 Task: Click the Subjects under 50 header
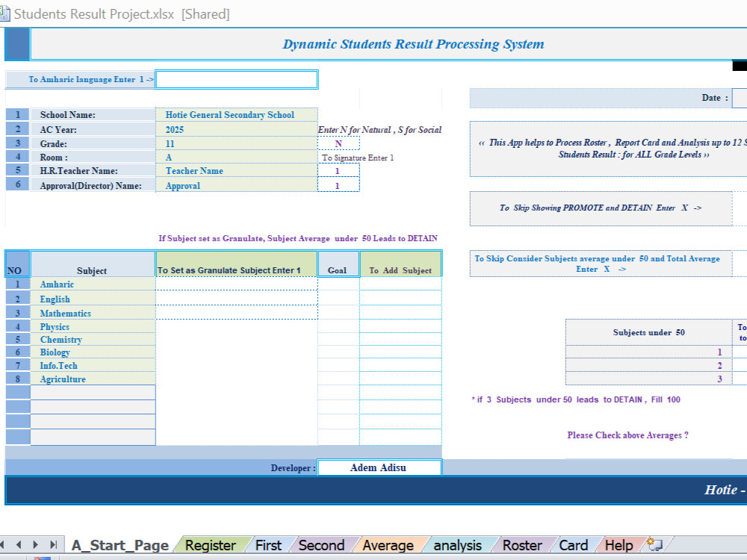click(648, 332)
